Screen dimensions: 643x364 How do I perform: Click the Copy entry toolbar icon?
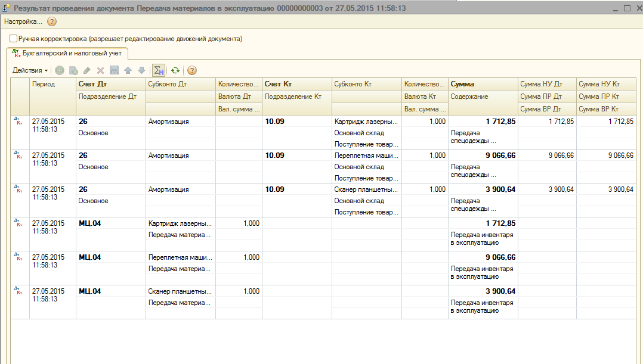(73, 70)
